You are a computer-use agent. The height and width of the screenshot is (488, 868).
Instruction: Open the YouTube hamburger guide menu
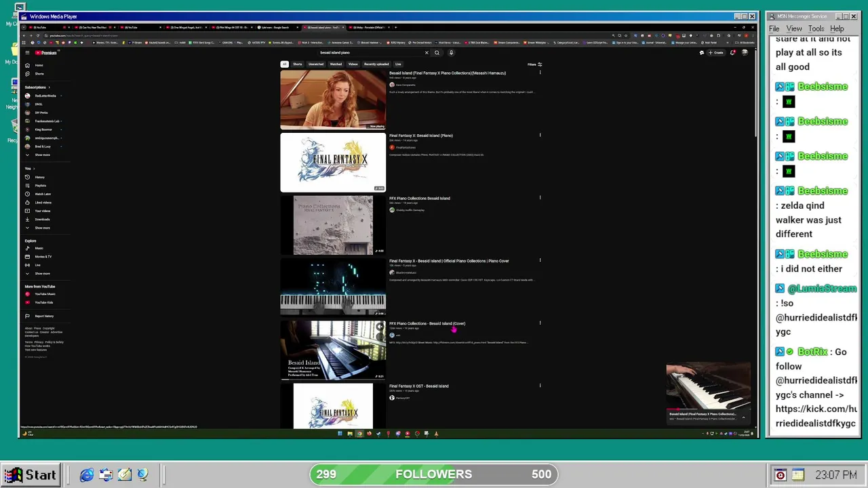[x=27, y=52]
